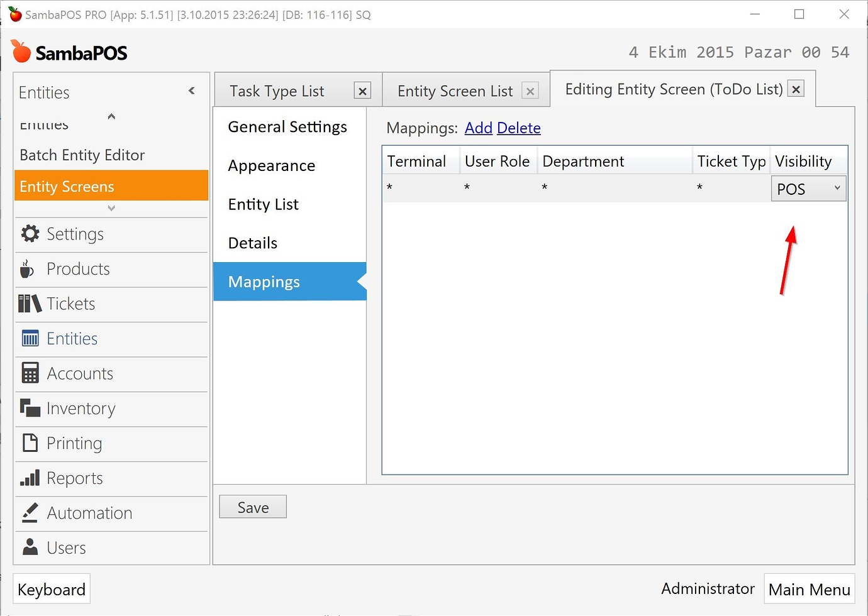
Task: Select the Inventory boxes icon
Action: tap(30, 408)
